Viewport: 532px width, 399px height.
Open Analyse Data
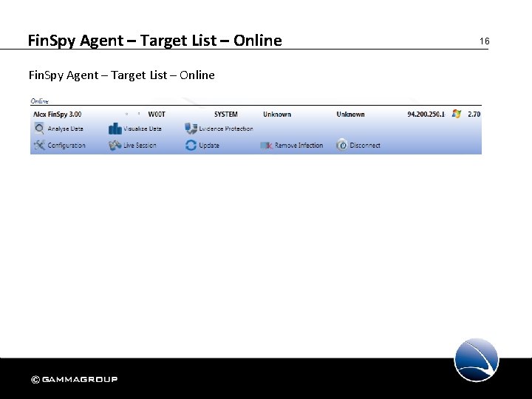[x=66, y=129]
